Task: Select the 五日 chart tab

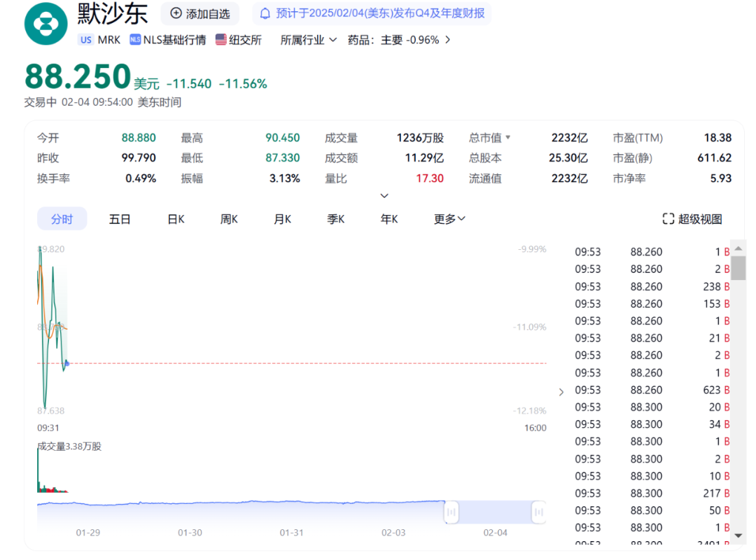Action: pos(120,219)
